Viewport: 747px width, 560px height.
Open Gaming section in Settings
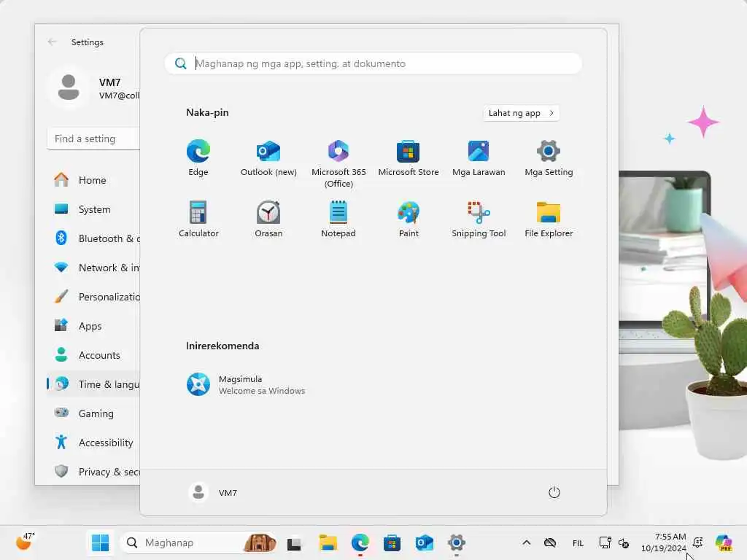tap(94, 413)
